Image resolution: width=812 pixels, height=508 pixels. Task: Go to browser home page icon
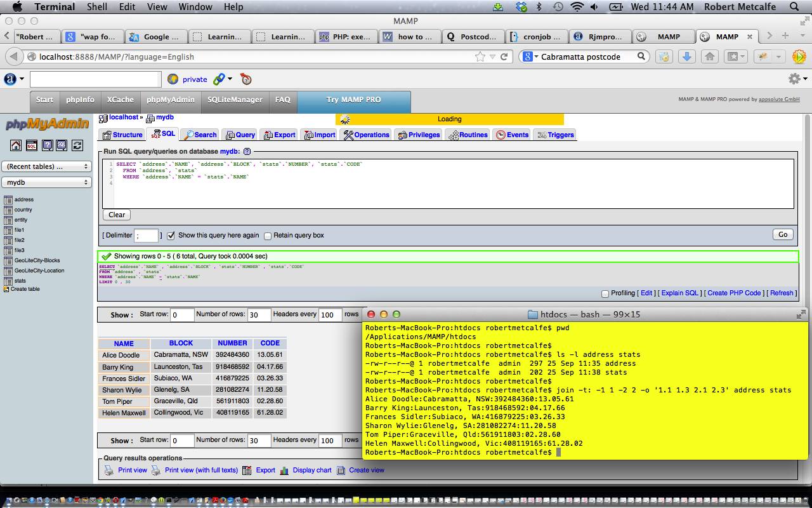[709, 57]
